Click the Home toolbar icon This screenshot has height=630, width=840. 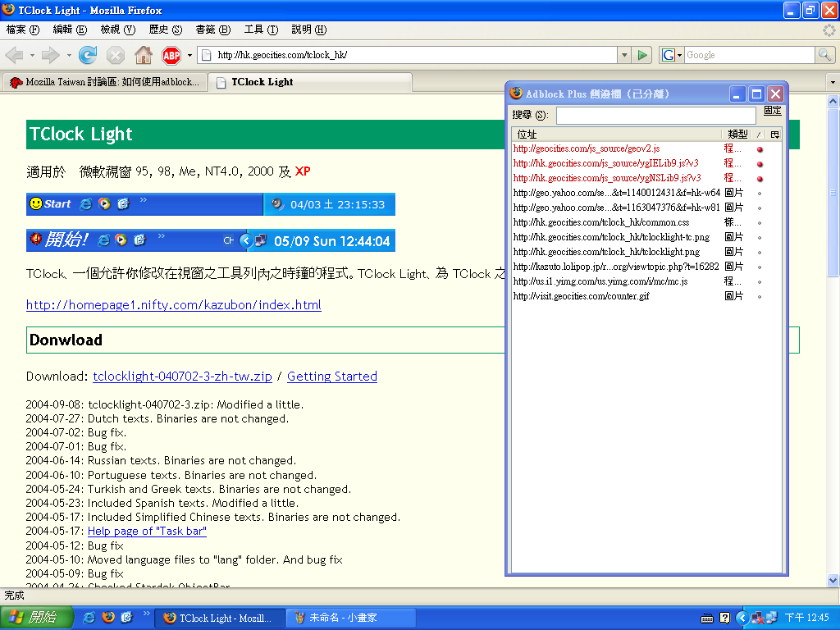[144, 55]
